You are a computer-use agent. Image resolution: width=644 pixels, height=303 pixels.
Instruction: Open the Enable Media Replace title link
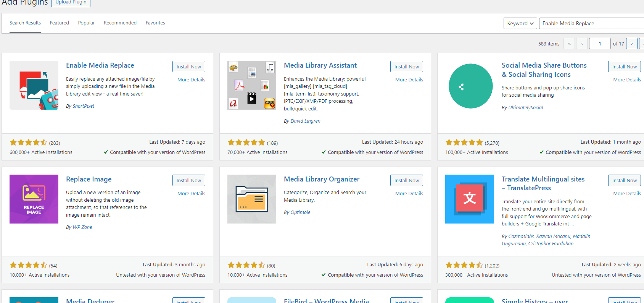100,65
